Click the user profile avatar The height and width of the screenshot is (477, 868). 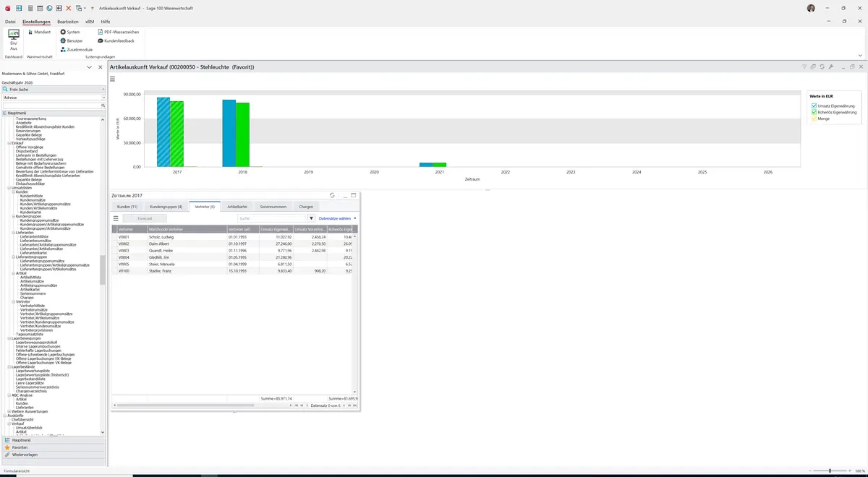[x=811, y=8]
